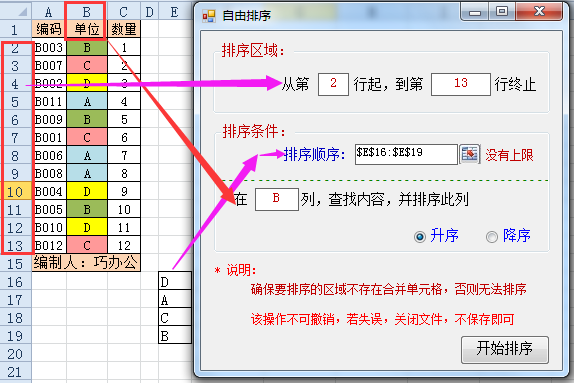Click the blue A cell in row 5
Screen dimensions: 574x383
pos(87,101)
